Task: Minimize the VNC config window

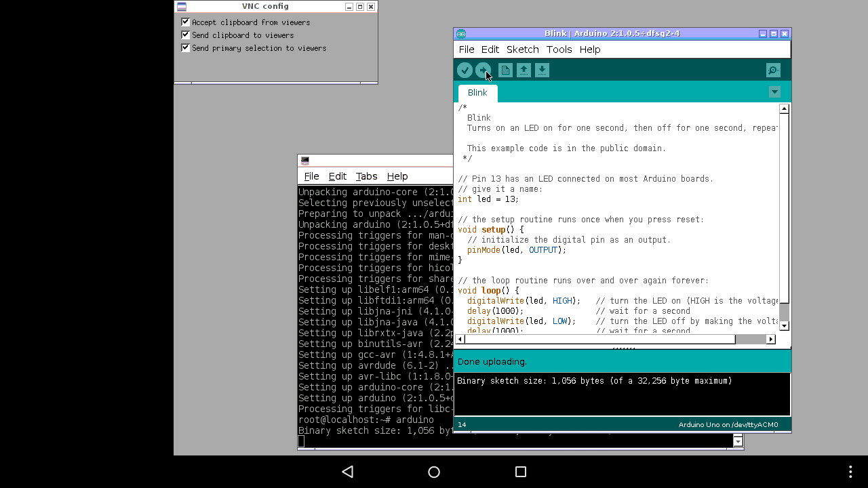Action: coord(349,7)
